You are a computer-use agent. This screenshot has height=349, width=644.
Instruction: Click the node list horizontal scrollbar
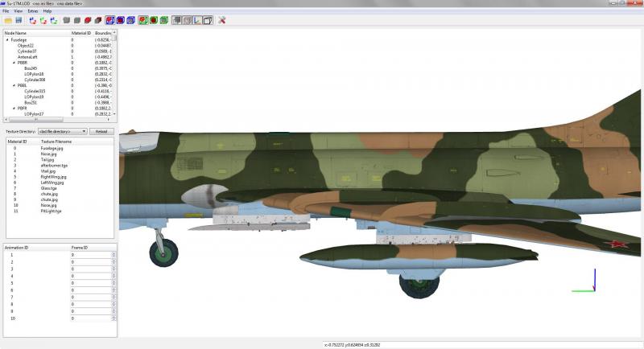pos(59,119)
